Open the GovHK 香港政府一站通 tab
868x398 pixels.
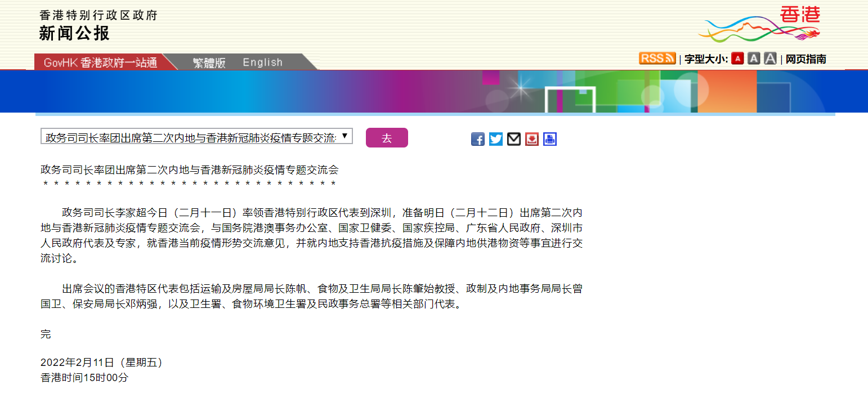pyautogui.click(x=100, y=62)
